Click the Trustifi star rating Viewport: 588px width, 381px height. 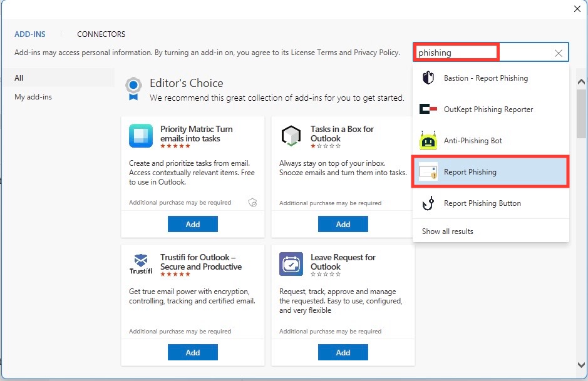tap(175, 274)
